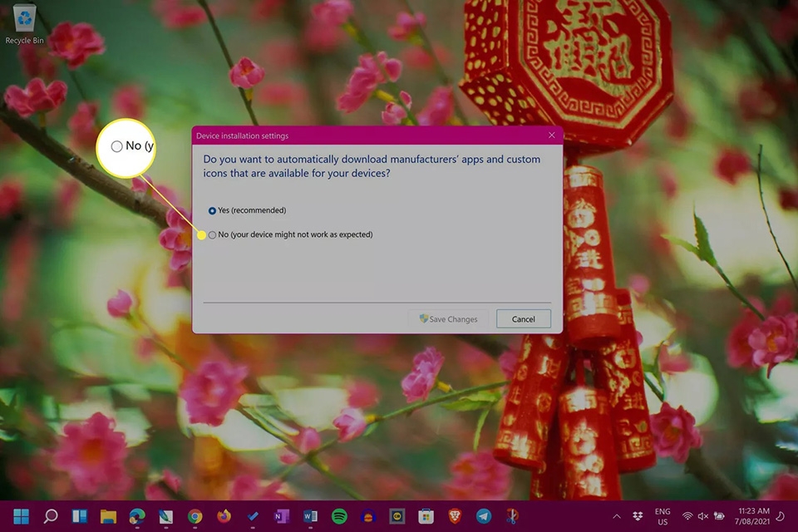Unmute the speaker volume control
Viewport: 798px width, 532px height.
702,517
